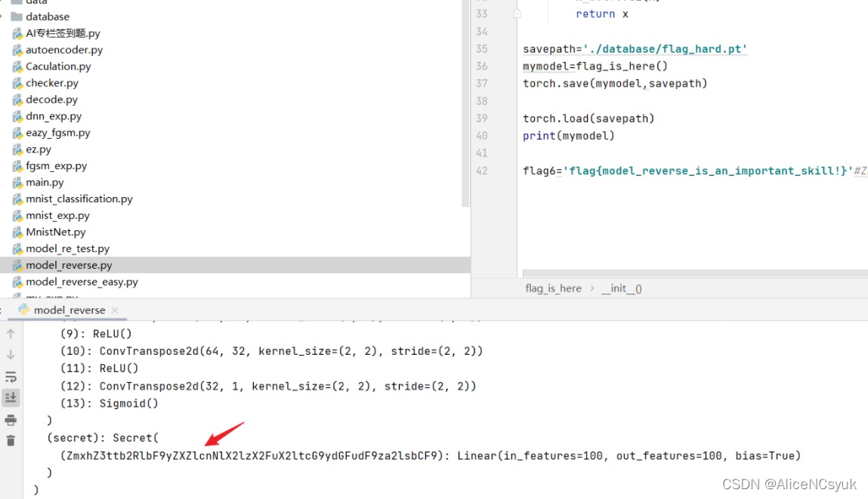Click the up arrow in run console toolbar
The width and height of the screenshot is (868, 499).
point(11,334)
